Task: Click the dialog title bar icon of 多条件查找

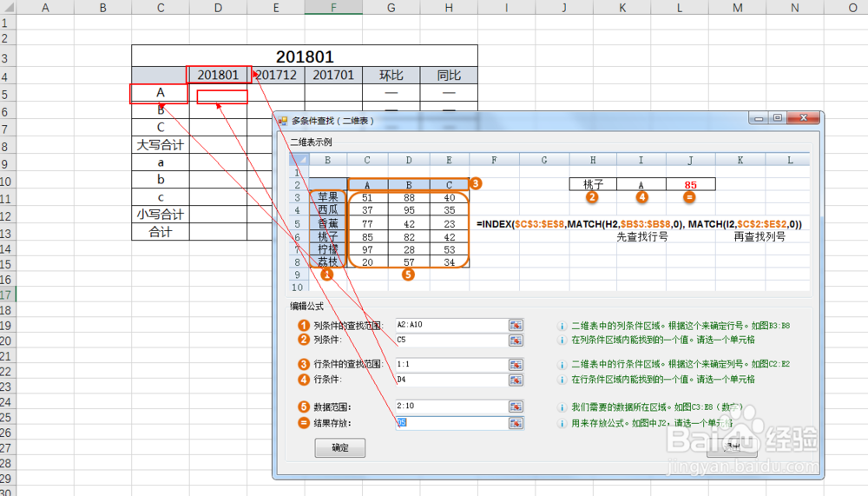Action: [283, 120]
